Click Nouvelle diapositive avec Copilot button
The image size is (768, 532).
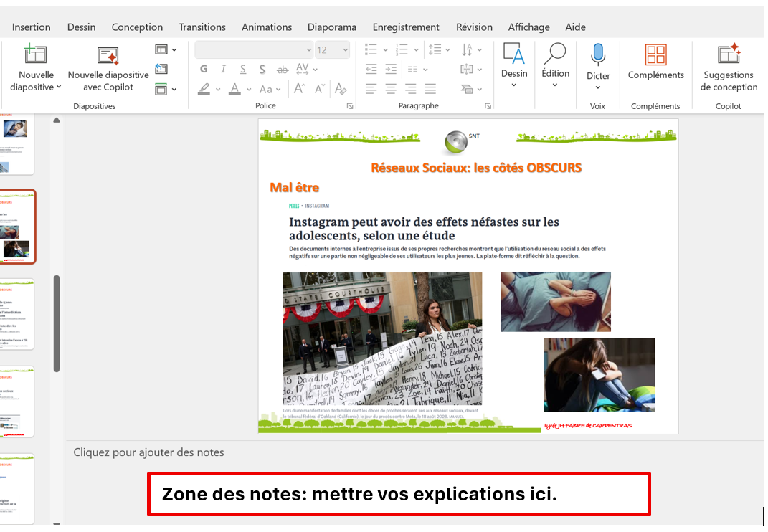(x=108, y=69)
